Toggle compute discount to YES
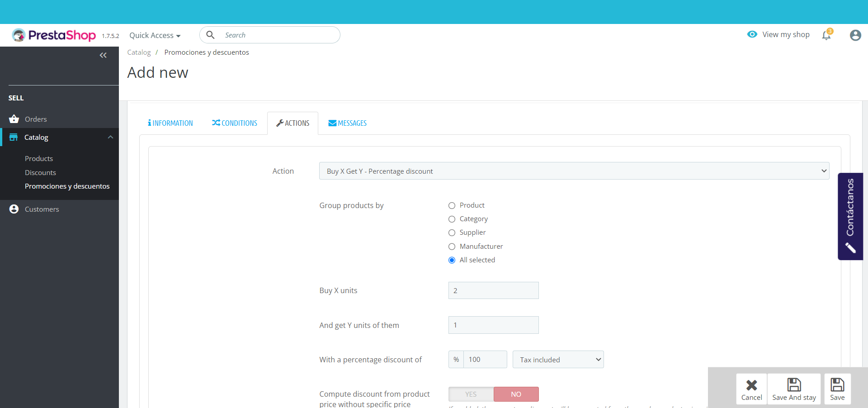 point(471,394)
